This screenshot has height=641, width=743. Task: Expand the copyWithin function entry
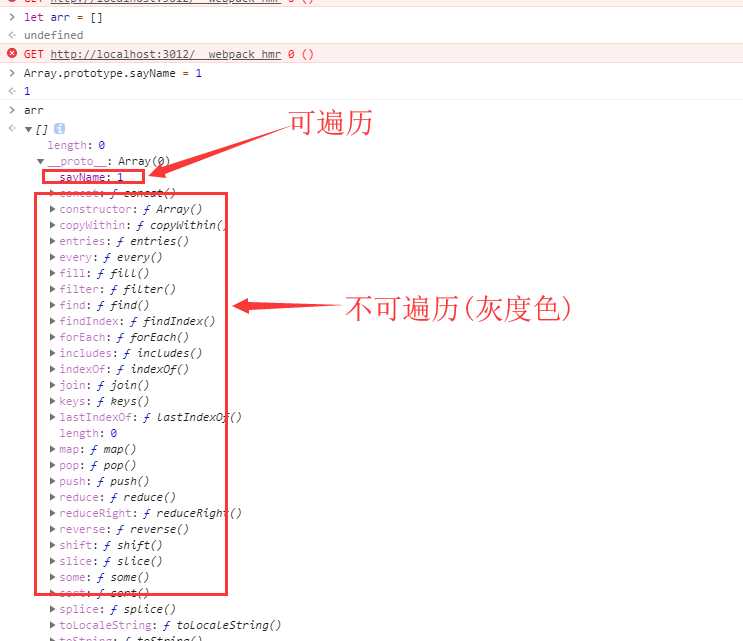(x=53, y=225)
